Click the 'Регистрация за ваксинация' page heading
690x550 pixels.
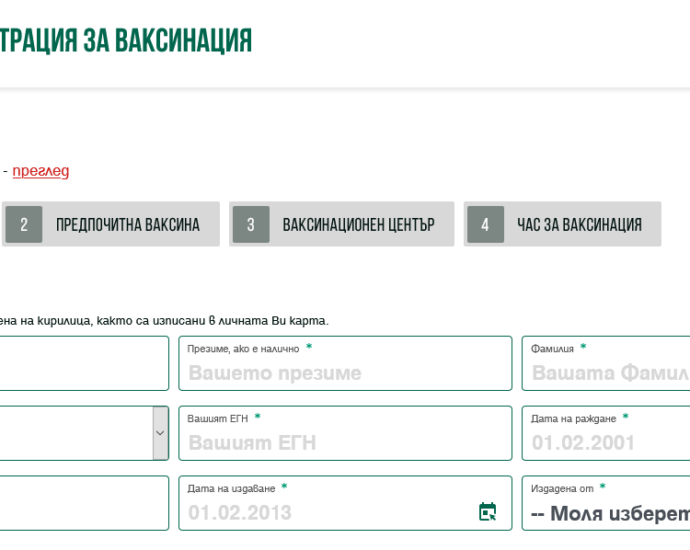(x=126, y=40)
